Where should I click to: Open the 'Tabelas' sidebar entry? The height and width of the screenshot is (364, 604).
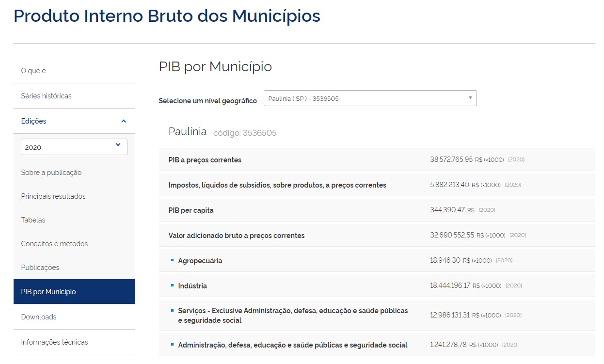33,220
